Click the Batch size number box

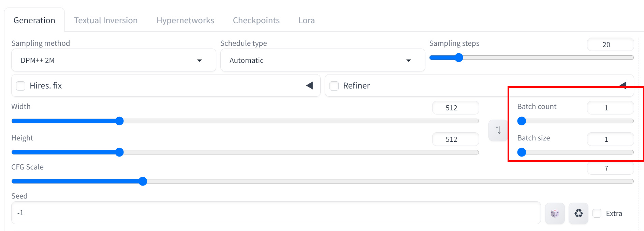tap(610, 139)
